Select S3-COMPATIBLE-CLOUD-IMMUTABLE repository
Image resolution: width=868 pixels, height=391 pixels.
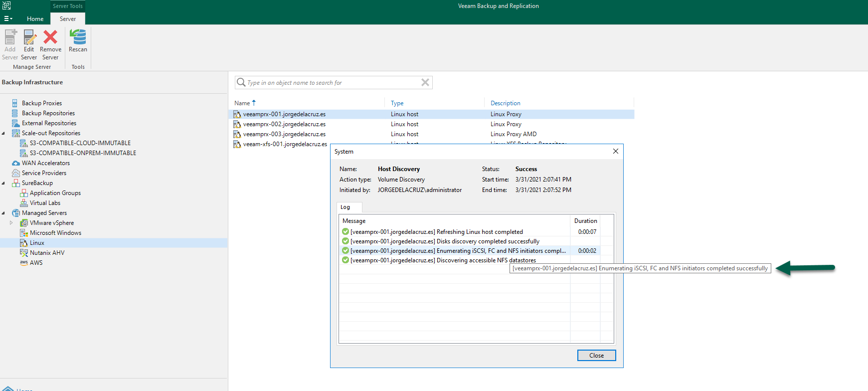click(x=80, y=143)
